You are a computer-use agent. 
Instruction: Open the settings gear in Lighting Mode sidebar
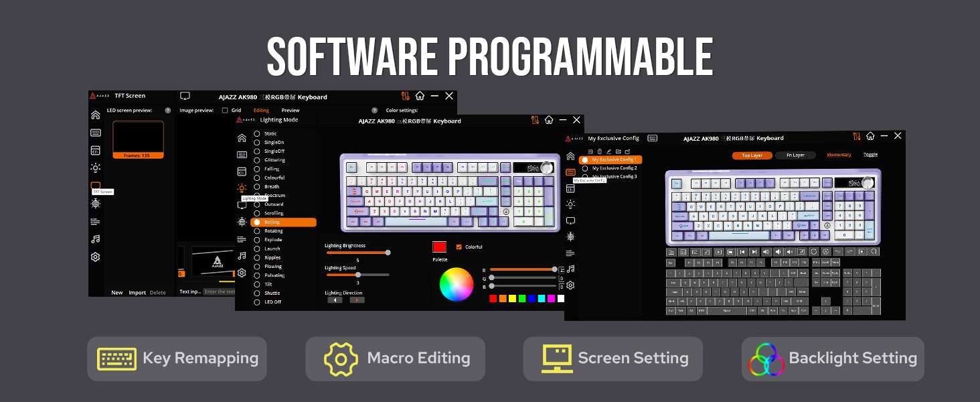pos(242,273)
